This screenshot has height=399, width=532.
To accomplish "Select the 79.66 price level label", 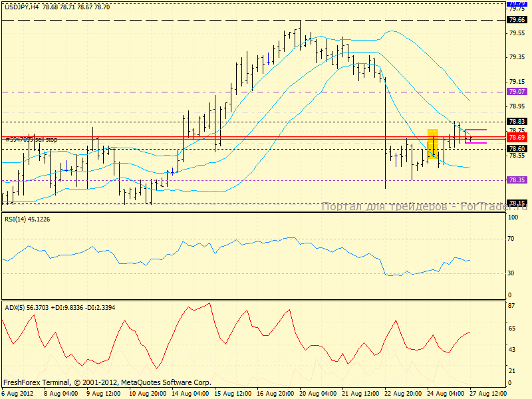I will (517, 20).
